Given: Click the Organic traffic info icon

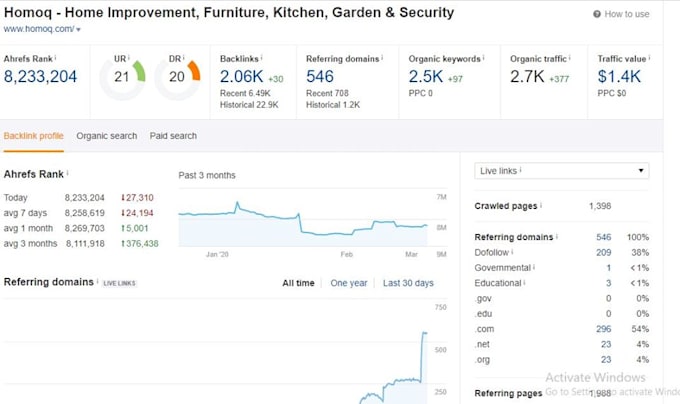Looking at the screenshot, I should tap(570, 57).
